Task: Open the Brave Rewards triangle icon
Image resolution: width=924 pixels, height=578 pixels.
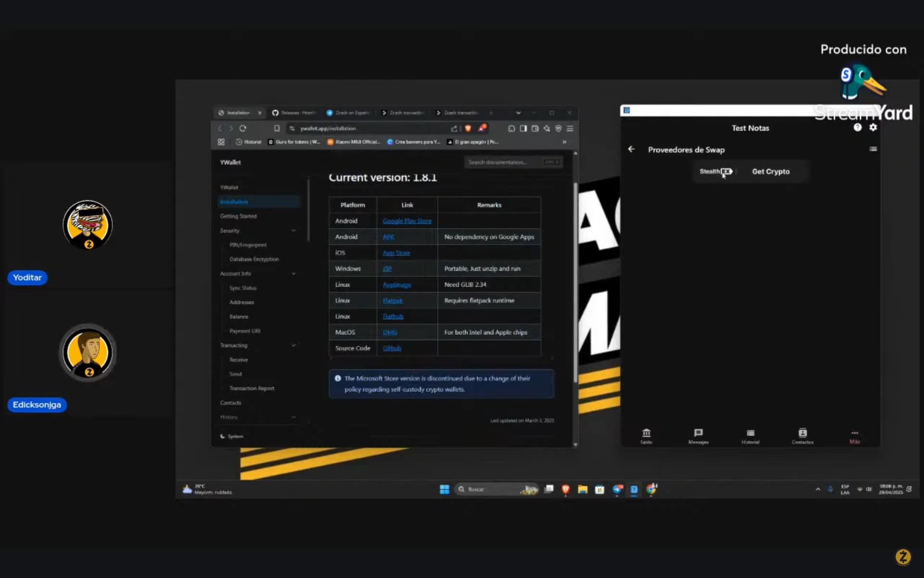Action: coord(482,128)
